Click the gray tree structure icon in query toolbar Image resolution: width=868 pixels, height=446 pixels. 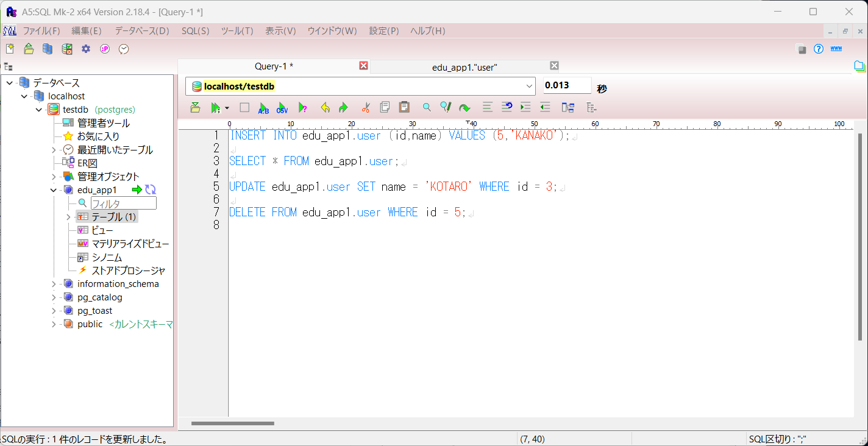point(591,107)
